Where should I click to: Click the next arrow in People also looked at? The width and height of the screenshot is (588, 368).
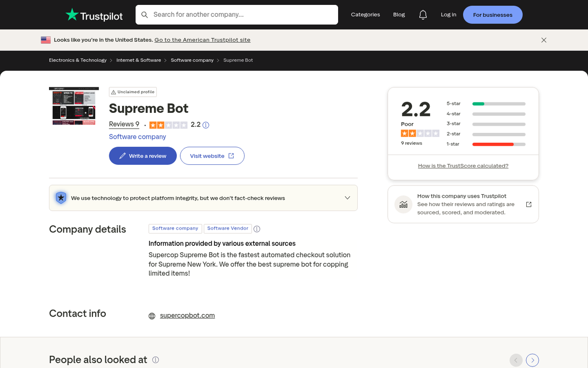pos(532,360)
